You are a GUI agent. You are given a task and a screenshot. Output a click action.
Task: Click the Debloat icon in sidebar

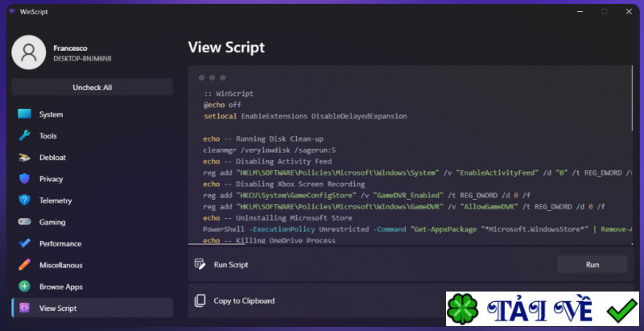pyautogui.click(x=24, y=158)
